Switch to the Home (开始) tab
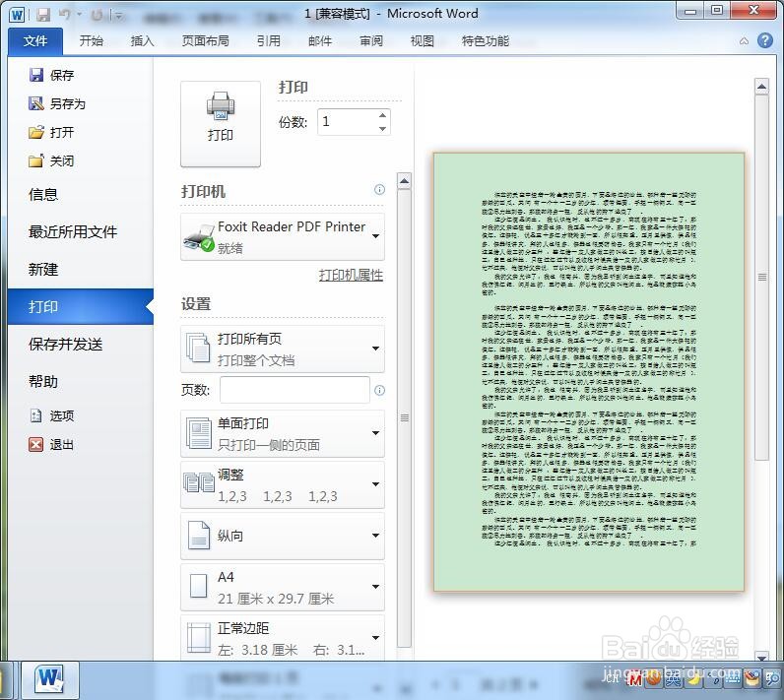Image resolution: width=784 pixels, height=700 pixels. [x=92, y=41]
